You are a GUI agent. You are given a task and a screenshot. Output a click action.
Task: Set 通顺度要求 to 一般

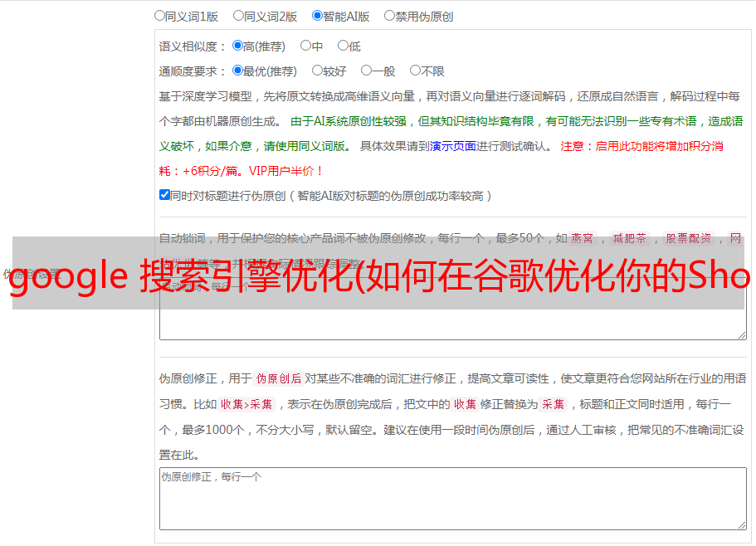coord(367,71)
